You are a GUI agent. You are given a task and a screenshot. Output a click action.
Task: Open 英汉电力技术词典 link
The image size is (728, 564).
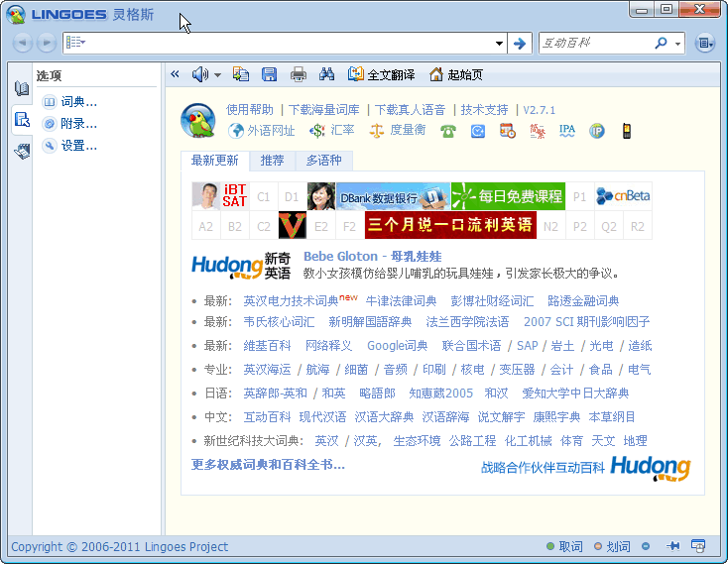[291, 301]
